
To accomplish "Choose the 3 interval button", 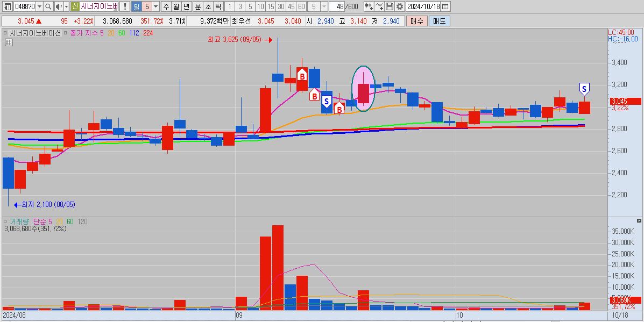I will [240, 6].
